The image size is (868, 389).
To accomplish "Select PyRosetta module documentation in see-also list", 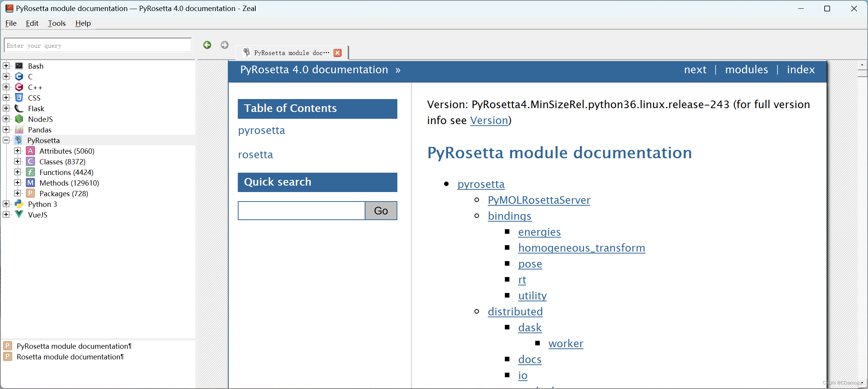I will pos(74,346).
